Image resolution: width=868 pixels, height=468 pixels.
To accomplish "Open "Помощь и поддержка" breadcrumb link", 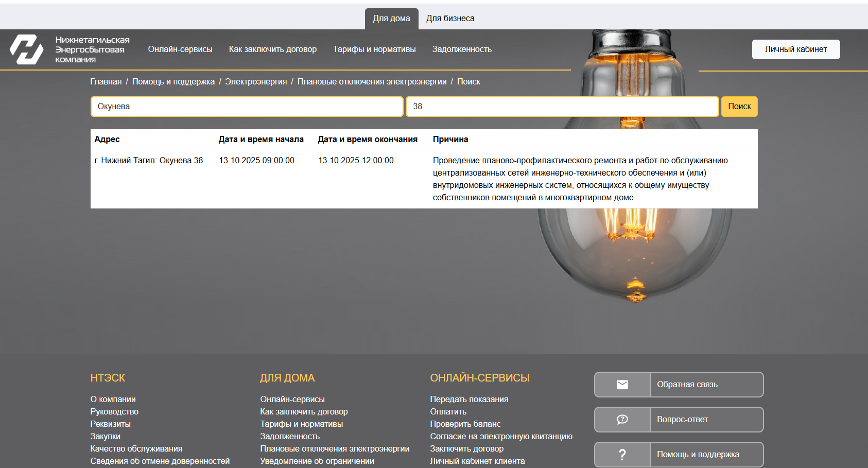I will click(x=173, y=82).
